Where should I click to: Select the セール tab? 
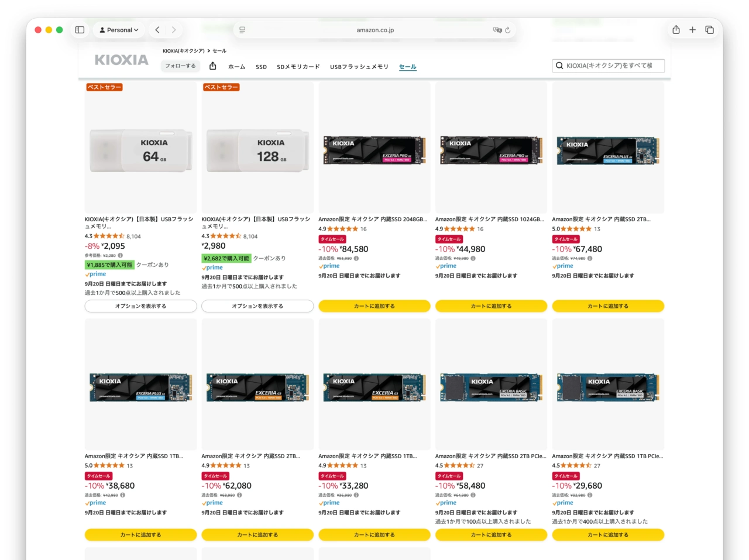(x=408, y=67)
